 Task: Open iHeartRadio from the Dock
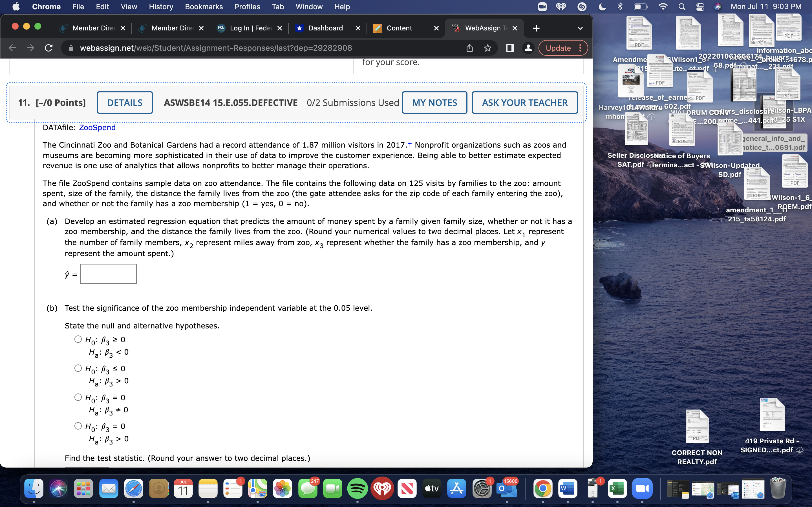[x=383, y=489]
